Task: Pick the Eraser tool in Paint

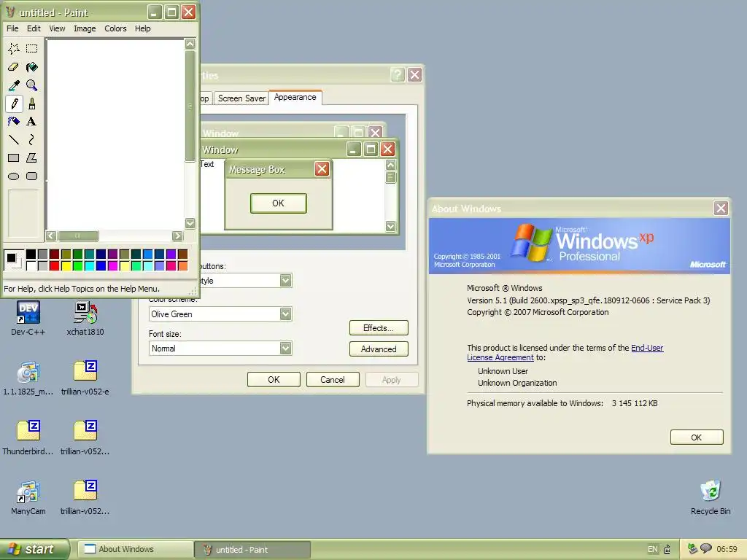Action: 14,67
